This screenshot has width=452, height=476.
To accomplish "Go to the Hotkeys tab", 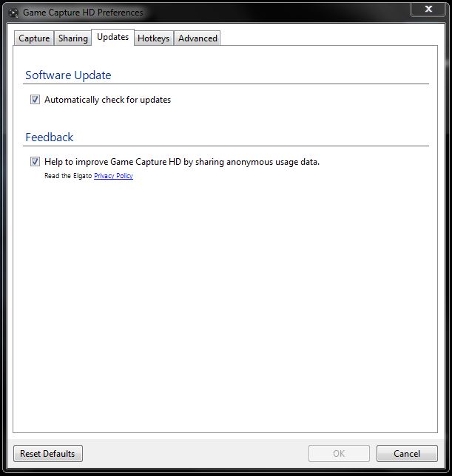I will pyautogui.click(x=153, y=38).
